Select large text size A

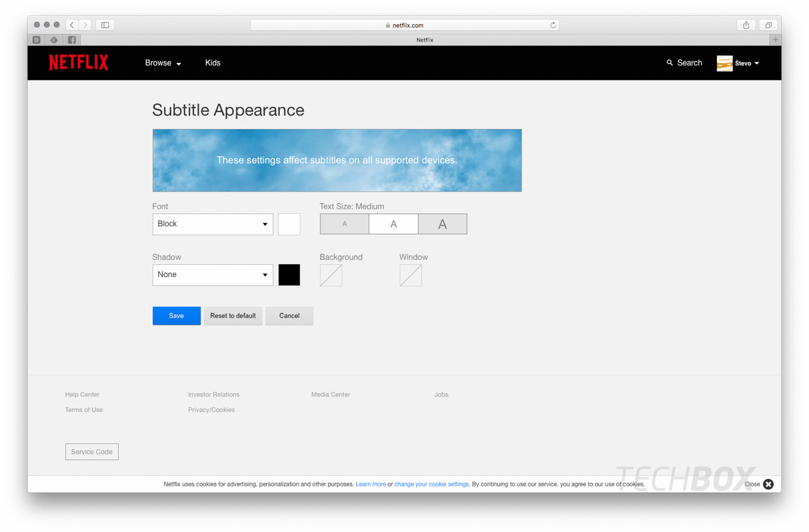[x=443, y=224]
